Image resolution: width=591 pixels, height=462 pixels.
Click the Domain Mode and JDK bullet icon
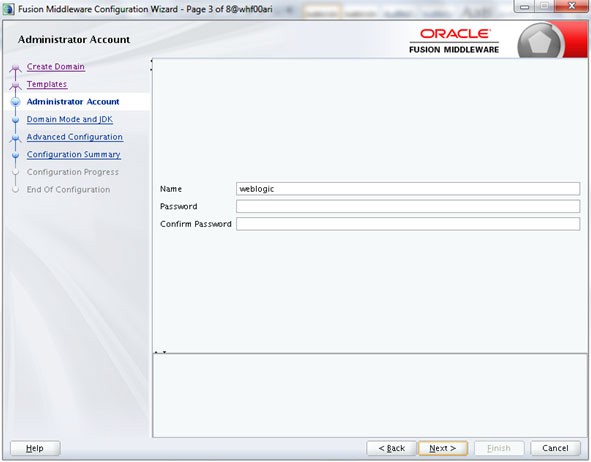coord(15,120)
